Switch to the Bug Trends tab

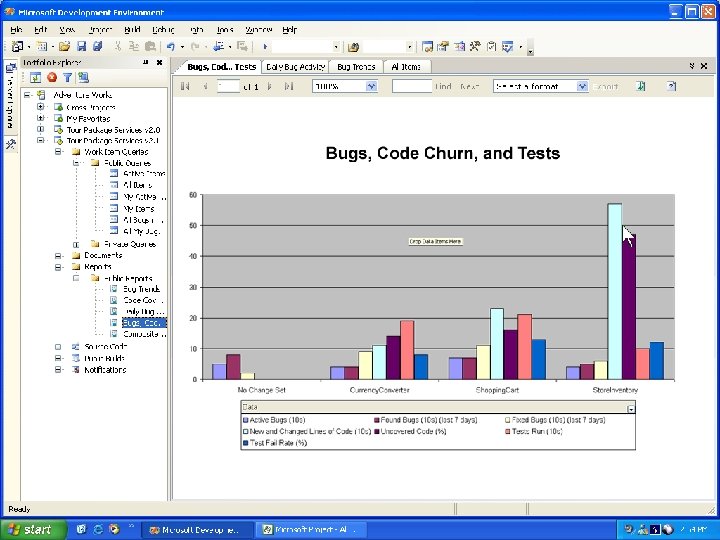356,67
